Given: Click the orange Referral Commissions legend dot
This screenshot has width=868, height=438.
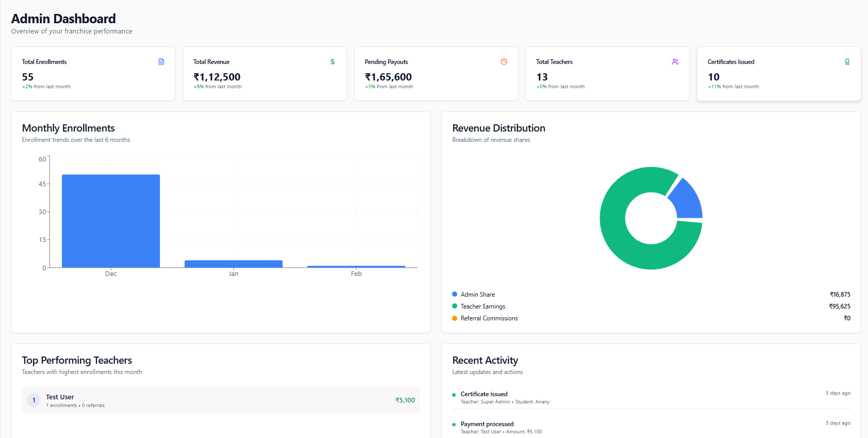Looking at the screenshot, I should (x=455, y=318).
